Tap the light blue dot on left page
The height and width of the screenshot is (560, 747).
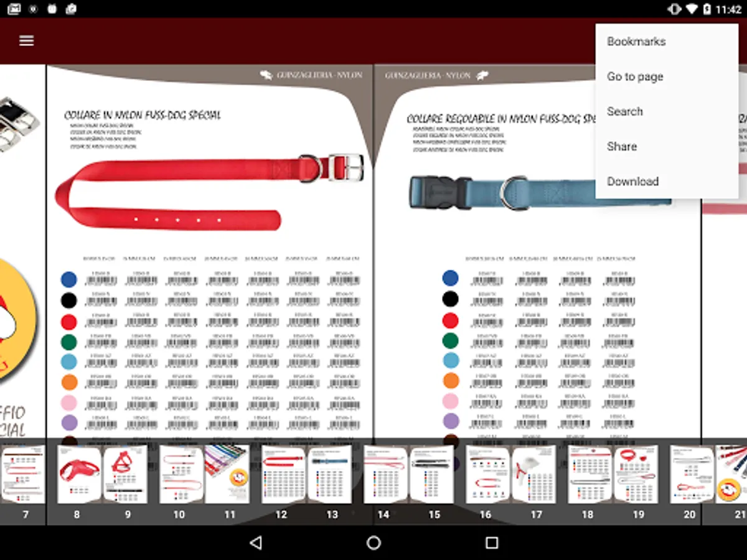(x=68, y=362)
